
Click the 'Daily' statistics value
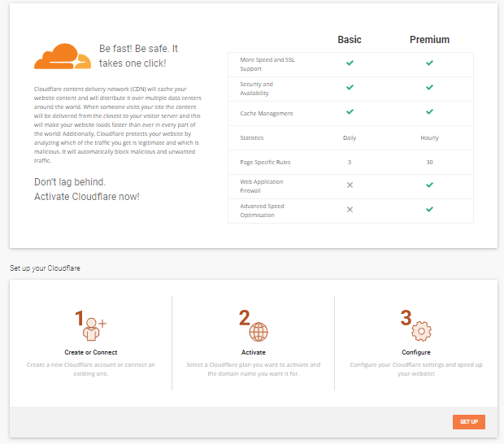tap(350, 138)
